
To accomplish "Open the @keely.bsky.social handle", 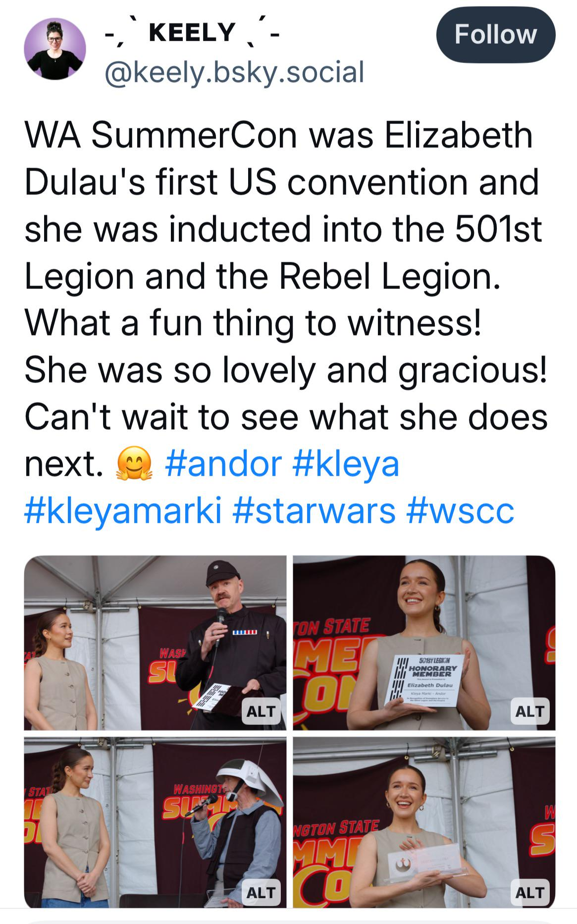I will tap(234, 71).
